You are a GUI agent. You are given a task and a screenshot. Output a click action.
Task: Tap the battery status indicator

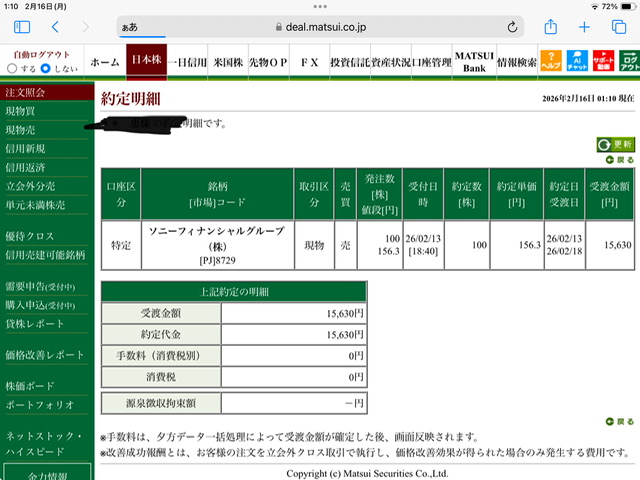click(628, 7)
